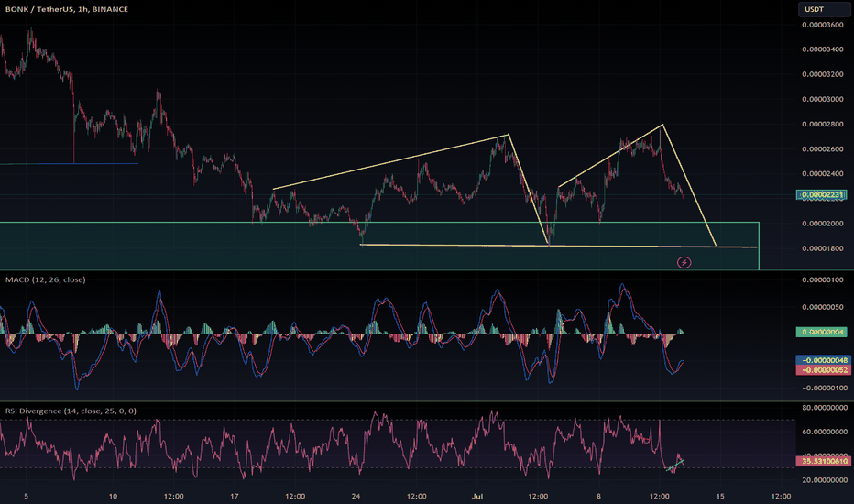Click the 0.00003600 price axis label
The width and height of the screenshot is (854, 504).
823,25
